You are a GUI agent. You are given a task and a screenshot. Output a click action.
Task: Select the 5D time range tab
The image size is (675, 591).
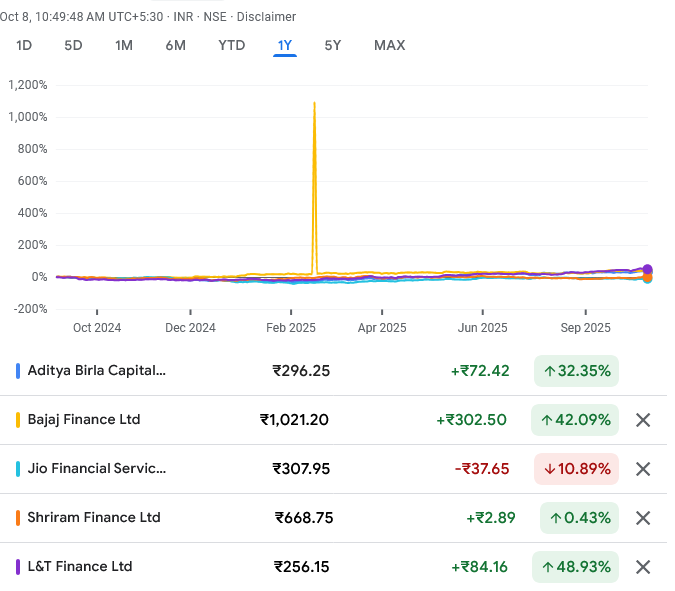click(73, 45)
